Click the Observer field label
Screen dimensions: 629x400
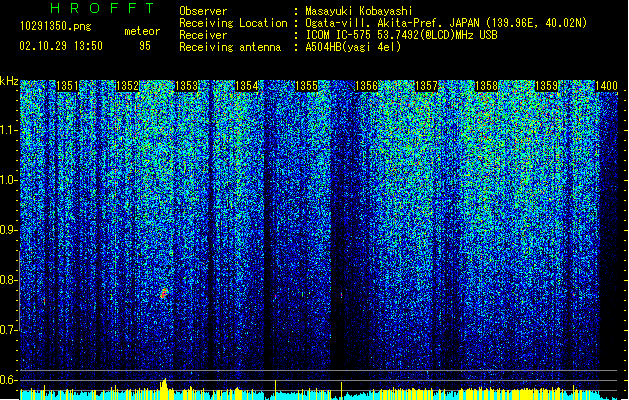(x=203, y=11)
